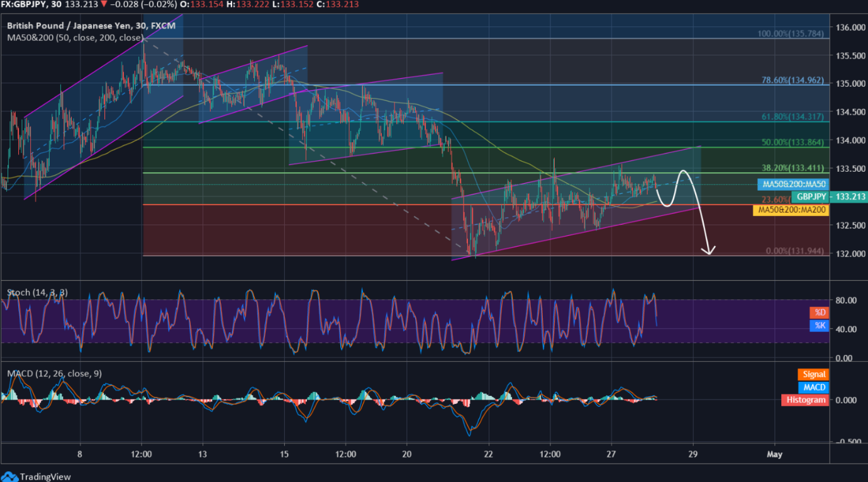
Task: Select the blue MACD line label
Action: pyautogui.click(x=815, y=388)
